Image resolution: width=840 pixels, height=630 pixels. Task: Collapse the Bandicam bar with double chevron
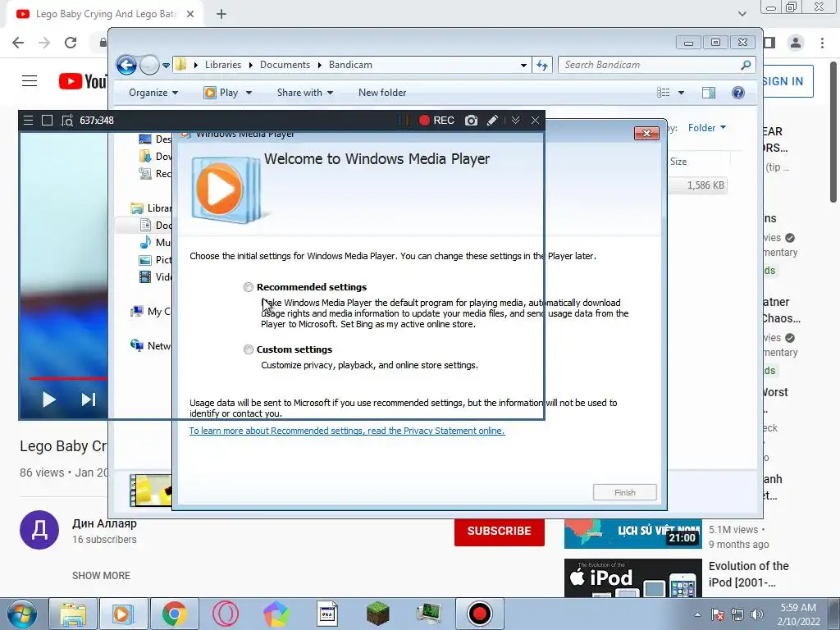pyautogui.click(x=515, y=121)
